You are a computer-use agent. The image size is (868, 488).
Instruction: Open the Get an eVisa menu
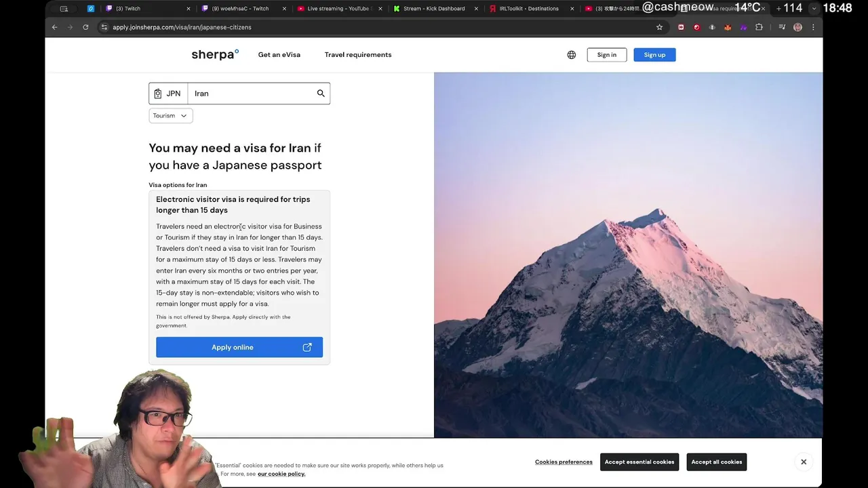tap(279, 55)
